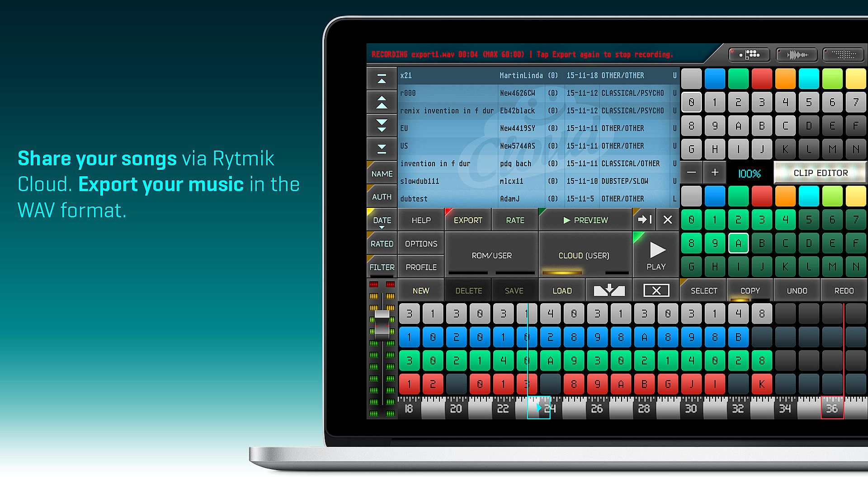Sort list by NAME
The width and height of the screenshot is (868, 488).
click(x=382, y=174)
